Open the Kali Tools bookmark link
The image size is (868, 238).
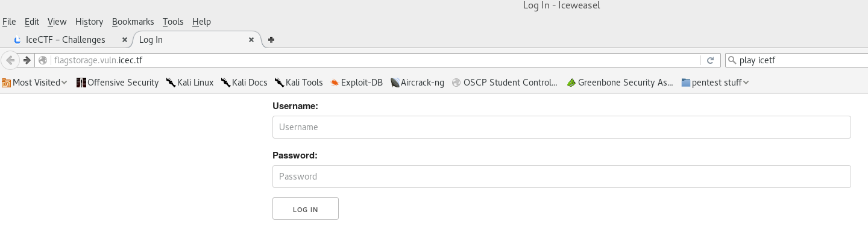299,83
